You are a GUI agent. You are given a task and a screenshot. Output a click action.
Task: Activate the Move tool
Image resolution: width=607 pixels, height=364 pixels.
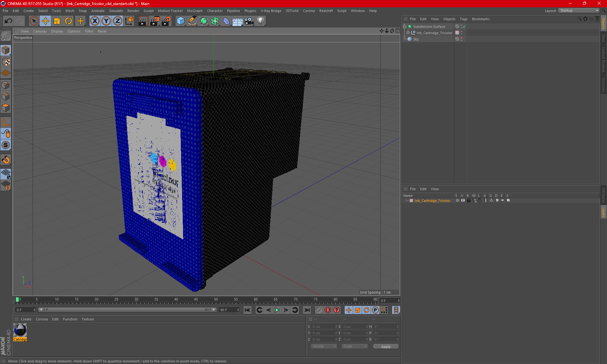pyautogui.click(x=46, y=21)
